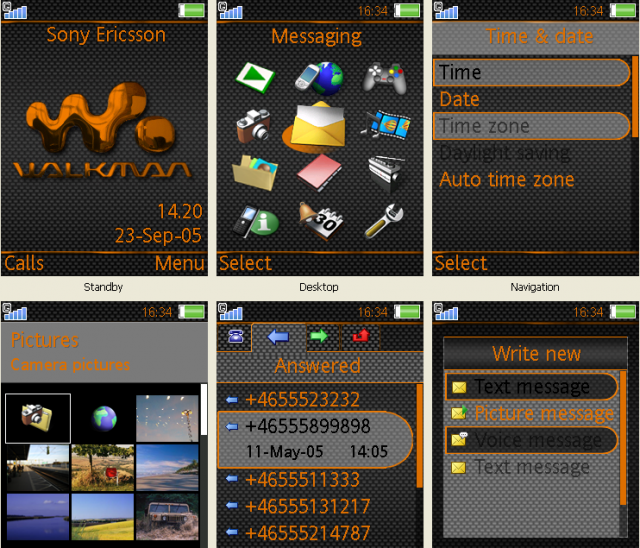Open the File manager folder icon
Screen dimensions: 640x548
tap(255, 173)
